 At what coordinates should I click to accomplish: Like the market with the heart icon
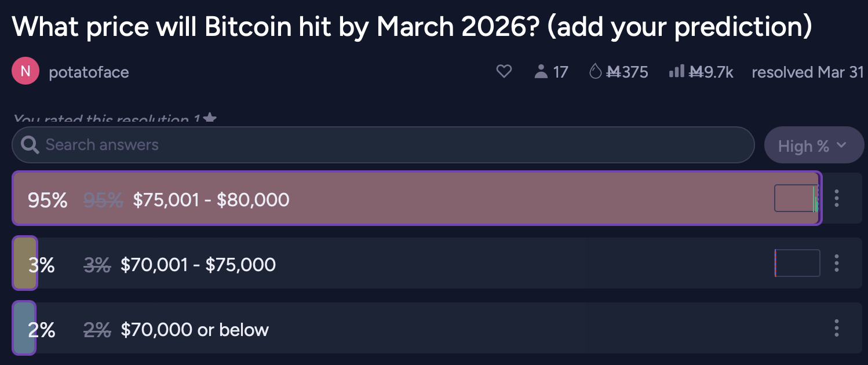click(x=504, y=72)
